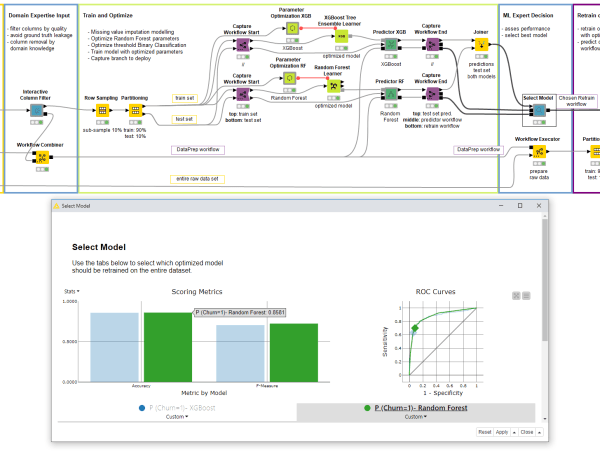Click 'DataPrep workflow' label beside Workflow Executor
Screen dimensions: 600x456
click(479, 150)
